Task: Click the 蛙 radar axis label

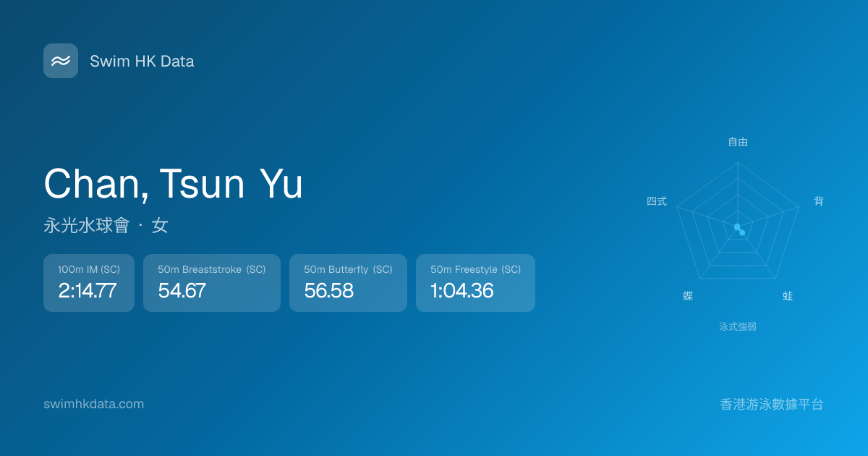Action: coord(788,296)
